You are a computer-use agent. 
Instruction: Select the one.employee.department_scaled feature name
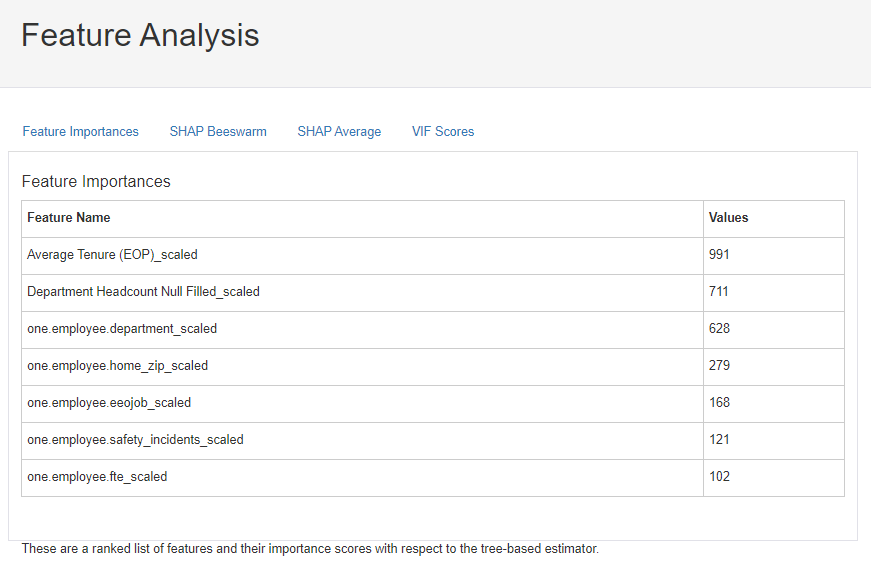coord(122,329)
